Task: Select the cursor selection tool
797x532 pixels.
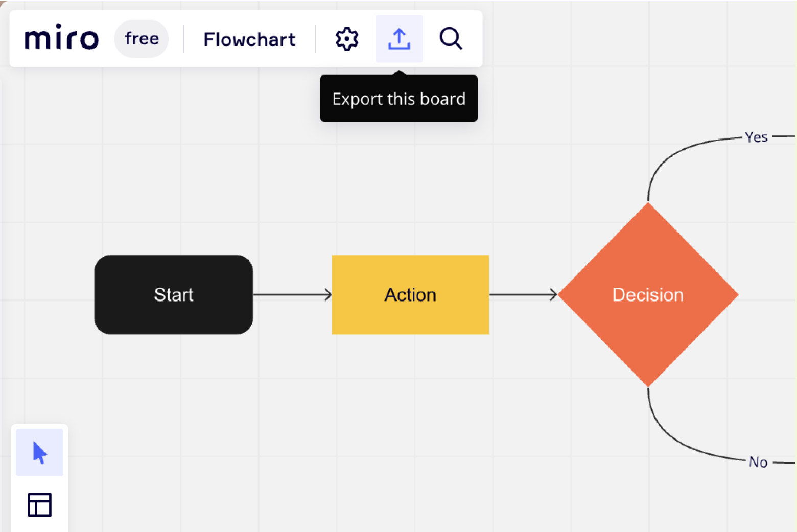Action: click(x=39, y=452)
